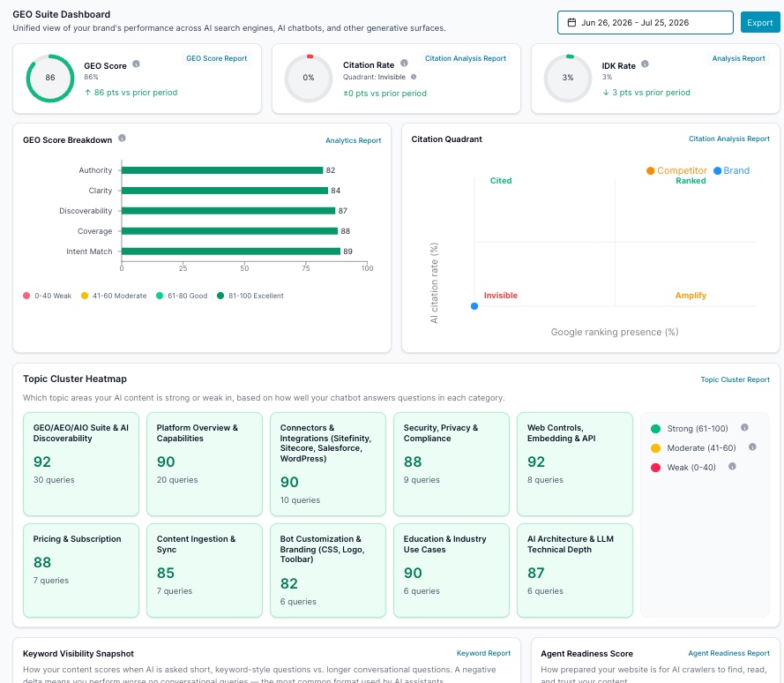
Task: Open the GEO/AEO/AIO Suite & AI Discoverability card
Action: point(81,464)
